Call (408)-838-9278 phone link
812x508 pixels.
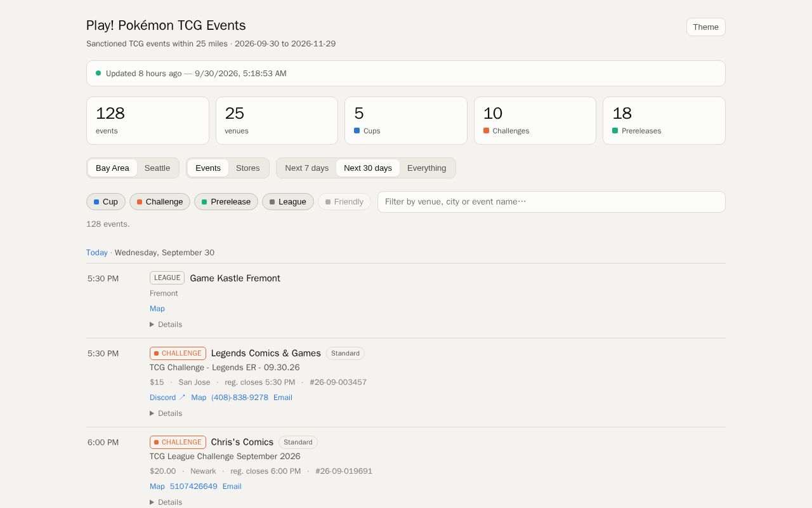click(240, 398)
